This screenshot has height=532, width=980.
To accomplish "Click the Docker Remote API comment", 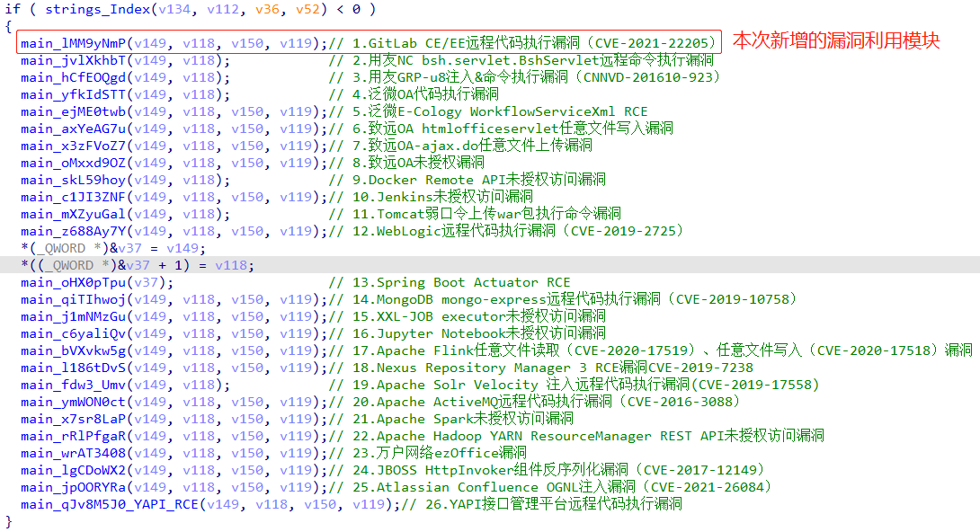I will (468, 180).
